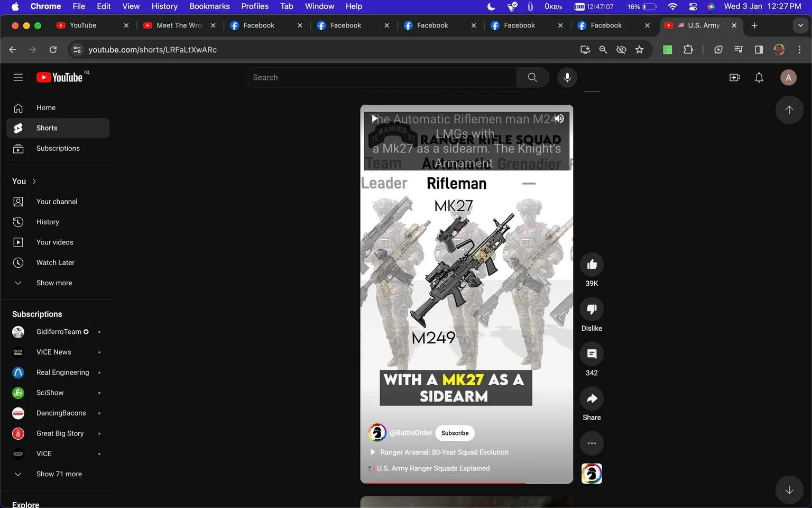Expand Show 71 more subscriptions
The width and height of the screenshot is (812, 508).
point(58,474)
